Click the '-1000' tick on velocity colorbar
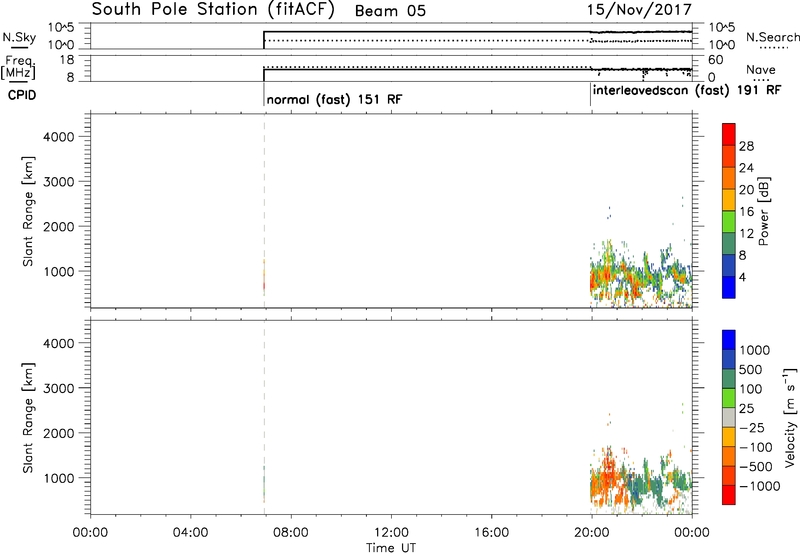 (760, 486)
